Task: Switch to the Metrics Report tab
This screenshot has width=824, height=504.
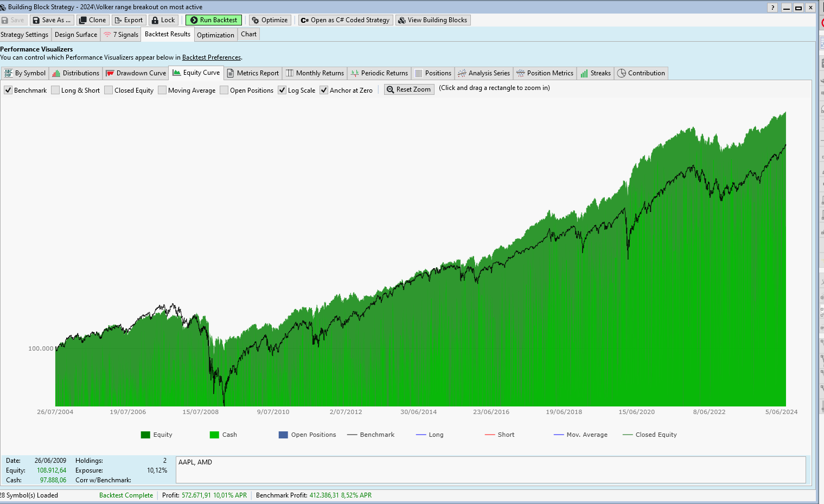Action: pyautogui.click(x=253, y=73)
